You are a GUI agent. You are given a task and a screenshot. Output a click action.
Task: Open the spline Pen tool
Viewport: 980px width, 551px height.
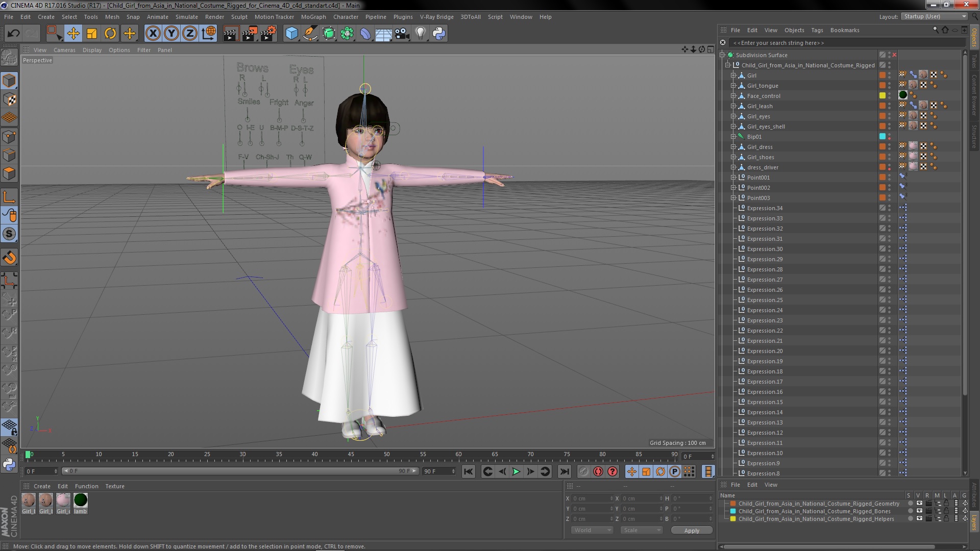pos(310,34)
